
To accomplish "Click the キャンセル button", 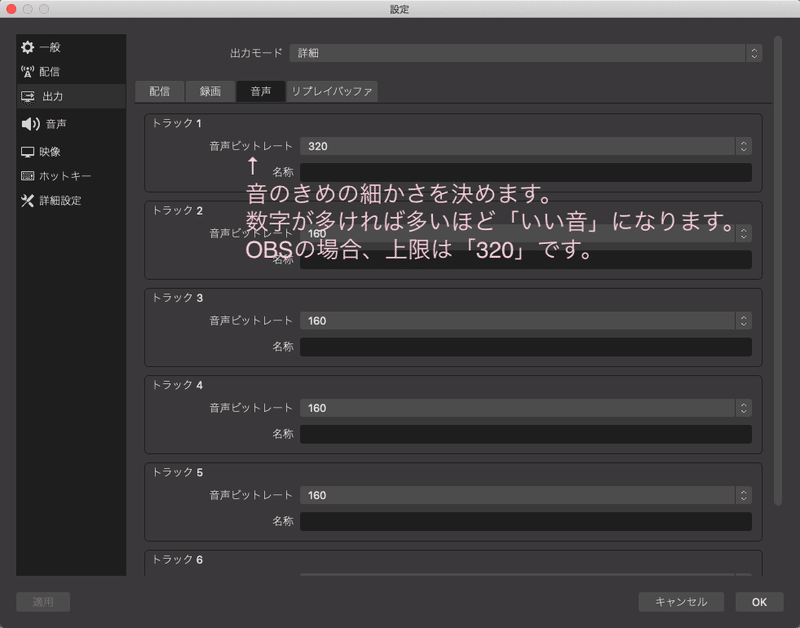I will coord(681,602).
